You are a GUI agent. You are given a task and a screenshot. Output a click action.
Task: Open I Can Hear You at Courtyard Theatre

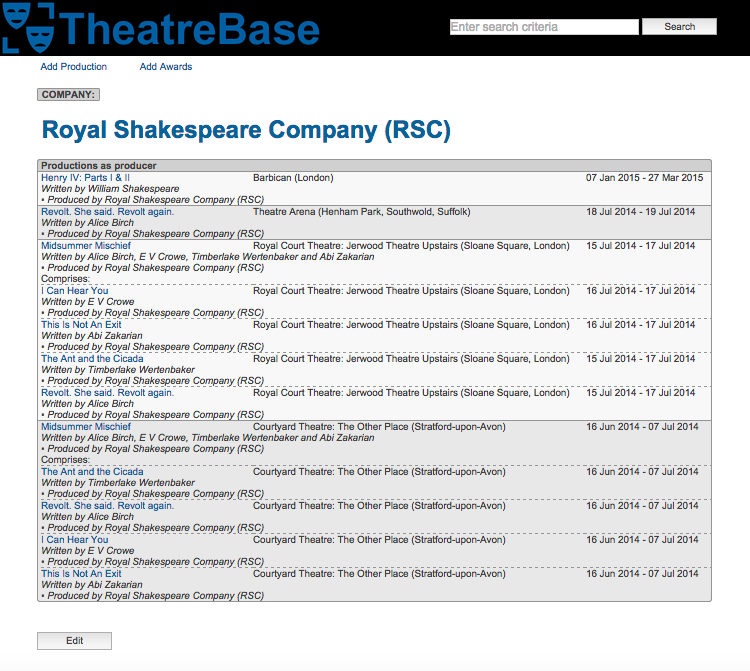pos(75,539)
